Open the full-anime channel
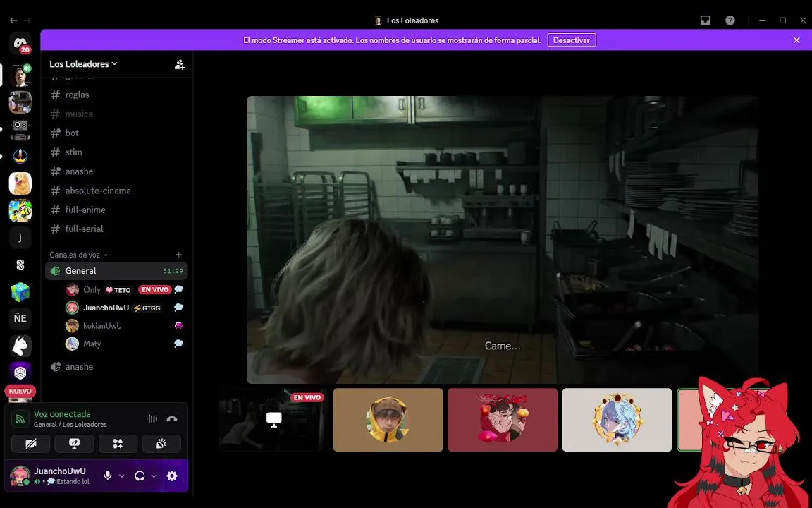Image resolution: width=812 pixels, height=508 pixels. click(x=116, y=210)
